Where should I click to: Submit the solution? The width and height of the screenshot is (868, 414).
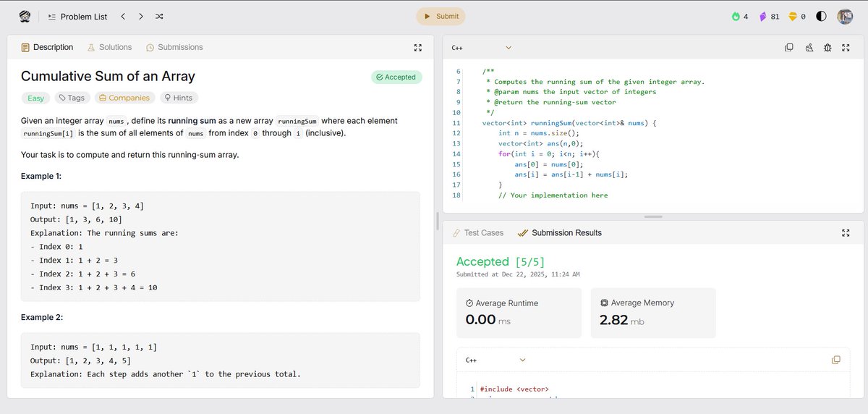(441, 16)
